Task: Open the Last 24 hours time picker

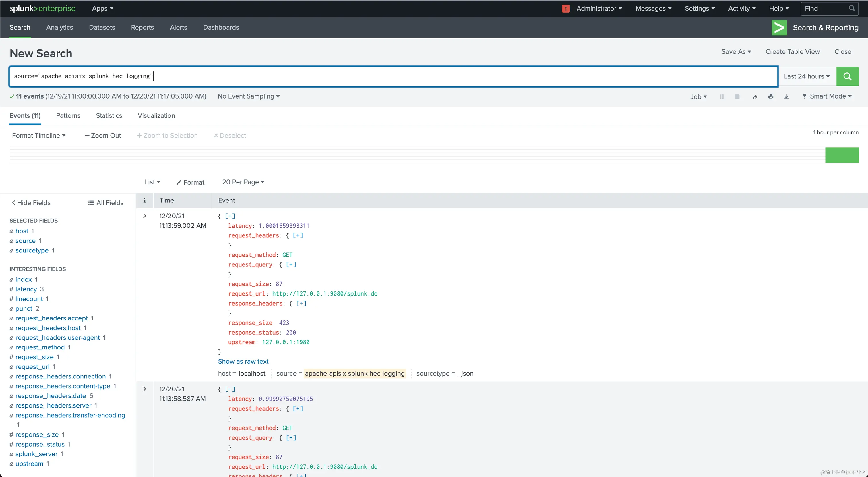Action: pos(807,76)
